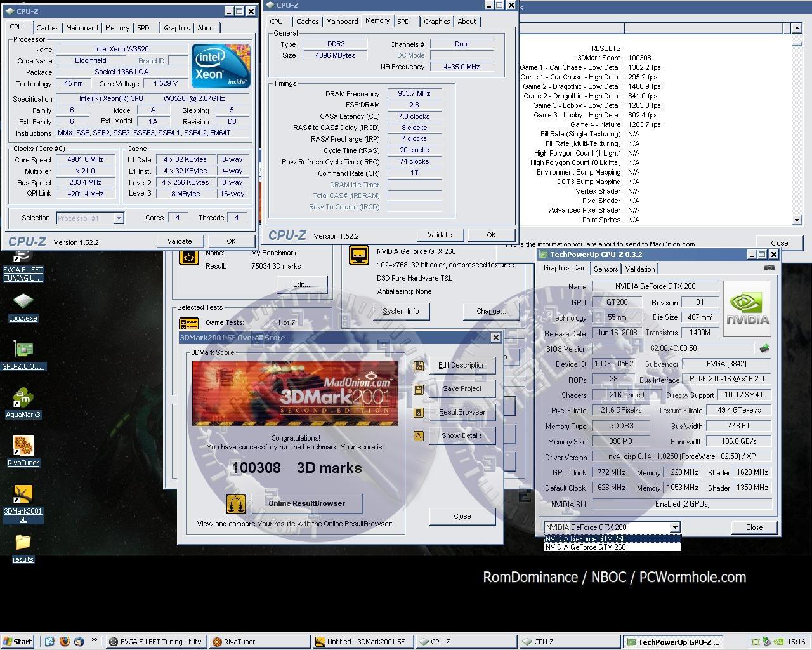Click the Edit Description icon in 3DMark
The width and height of the screenshot is (812, 650).
[418, 366]
